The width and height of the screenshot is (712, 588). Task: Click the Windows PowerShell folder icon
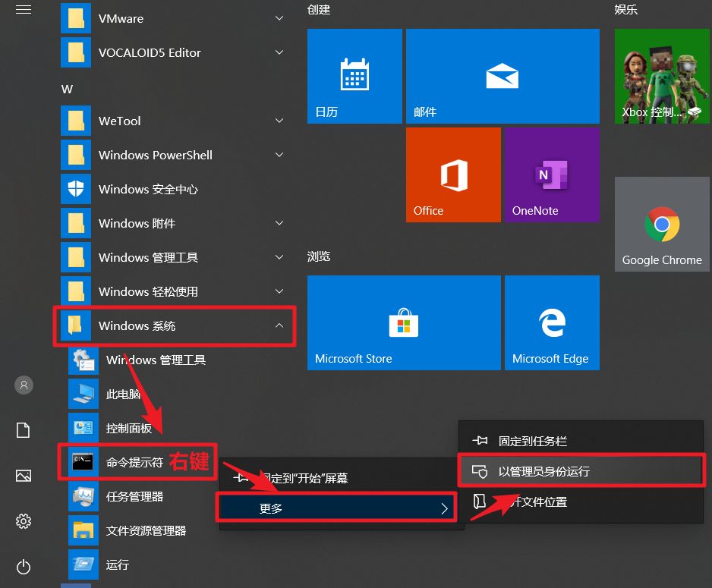click(x=76, y=155)
